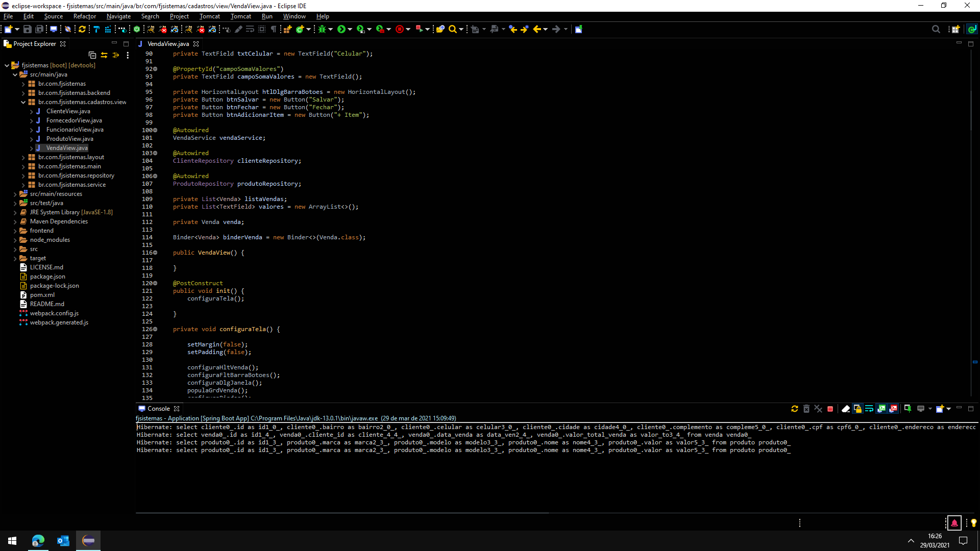Click the Pin Console icon
Viewport: 980px width, 551px height.
coord(908,409)
